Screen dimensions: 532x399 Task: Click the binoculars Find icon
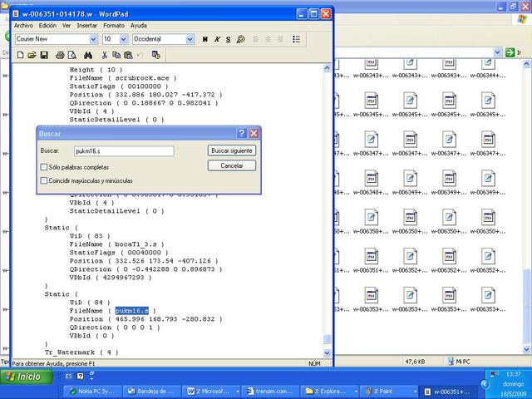86,55
